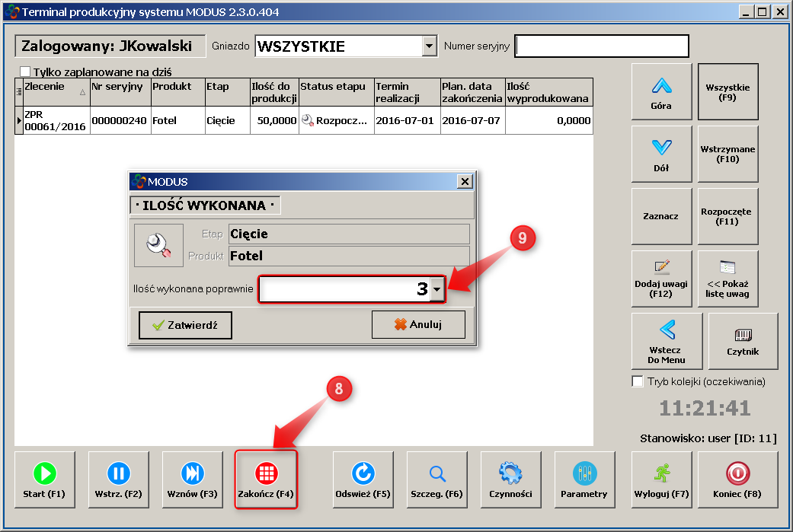Click row selector arrow for ZPR 00061/2016
Screen dimensions: 793x532
coord(19,120)
